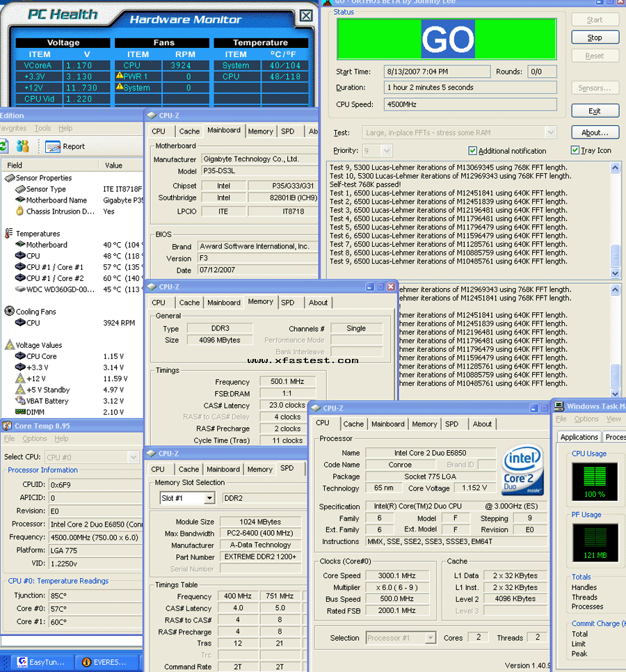Image resolution: width=626 pixels, height=672 pixels.
Task: Click the Start button in ORTHOS
Action: [595, 19]
